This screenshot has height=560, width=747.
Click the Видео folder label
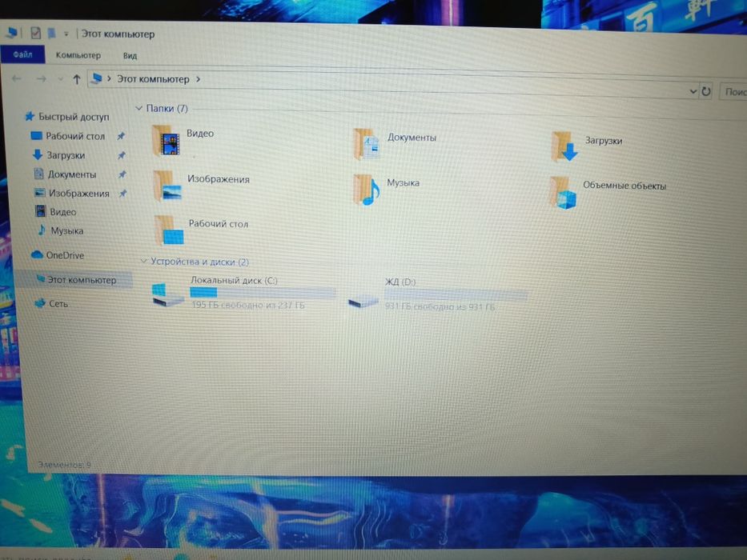pos(200,134)
